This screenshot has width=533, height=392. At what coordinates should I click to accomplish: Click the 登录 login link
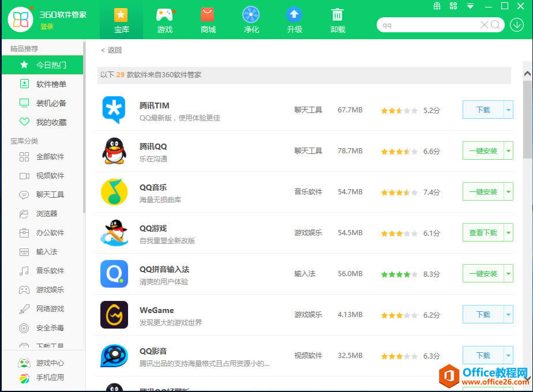pyautogui.click(x=47, y=27)
